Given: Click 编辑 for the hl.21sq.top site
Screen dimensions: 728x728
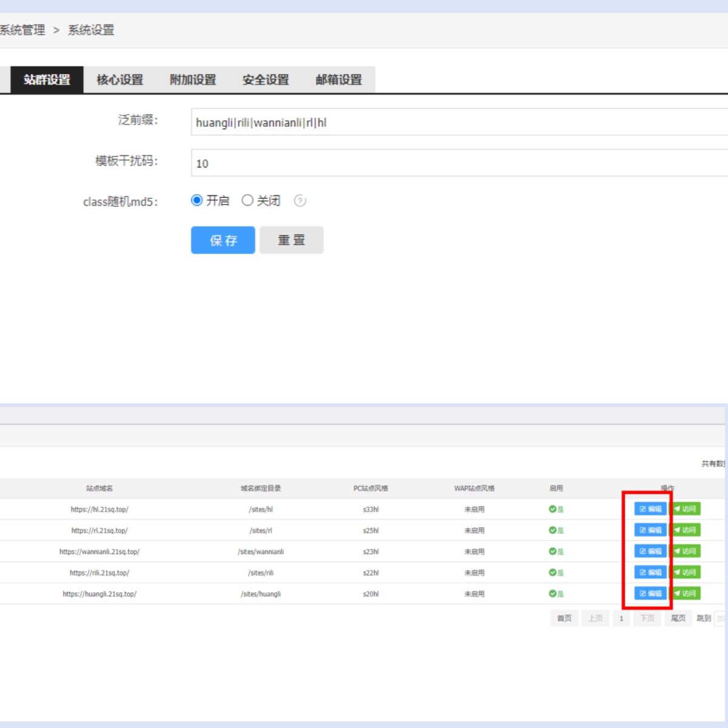Looking at the screenshot, I should click(x=650, y=509).
